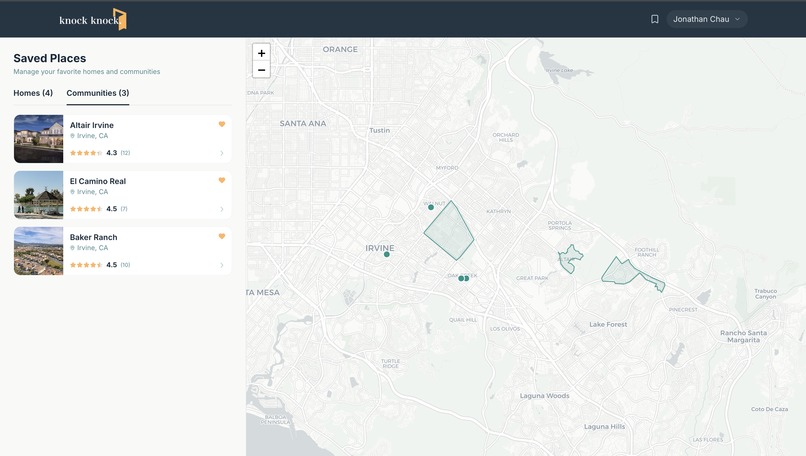Click the Baker Ranch community title

[94, 237]
